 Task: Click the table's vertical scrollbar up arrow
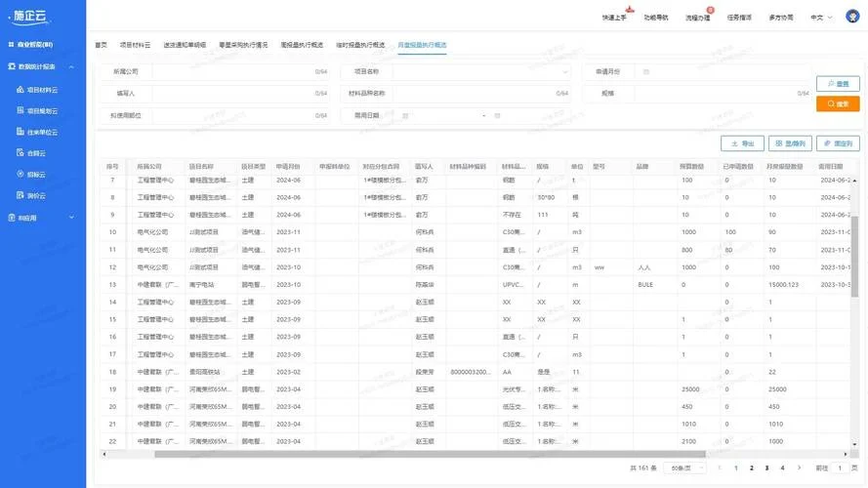click(854, 181)
